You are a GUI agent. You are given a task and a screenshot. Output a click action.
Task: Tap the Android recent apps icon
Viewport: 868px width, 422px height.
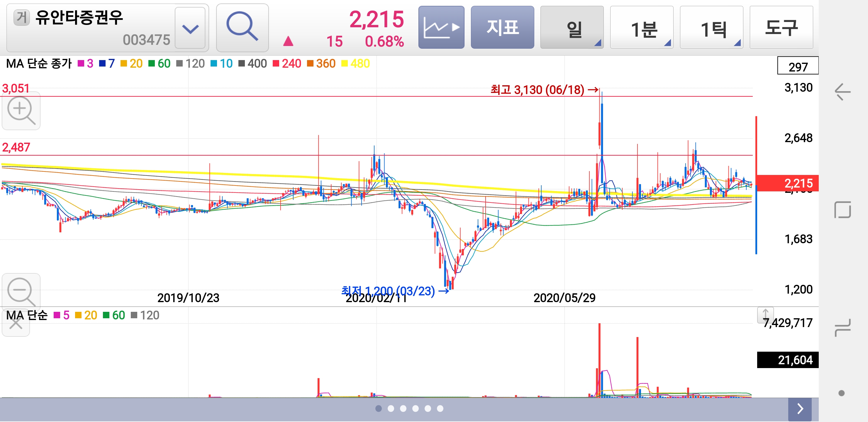tap(842, 327)
